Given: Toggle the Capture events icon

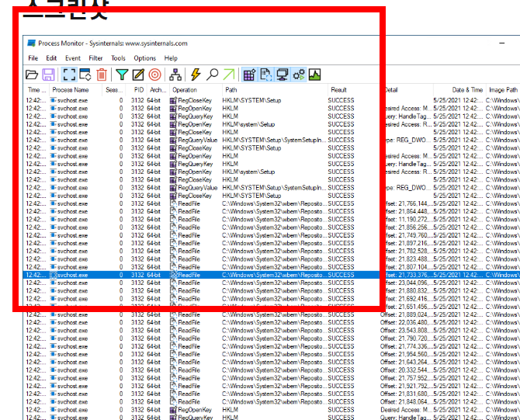Looking at the screenshot, I should click(69, 75).
